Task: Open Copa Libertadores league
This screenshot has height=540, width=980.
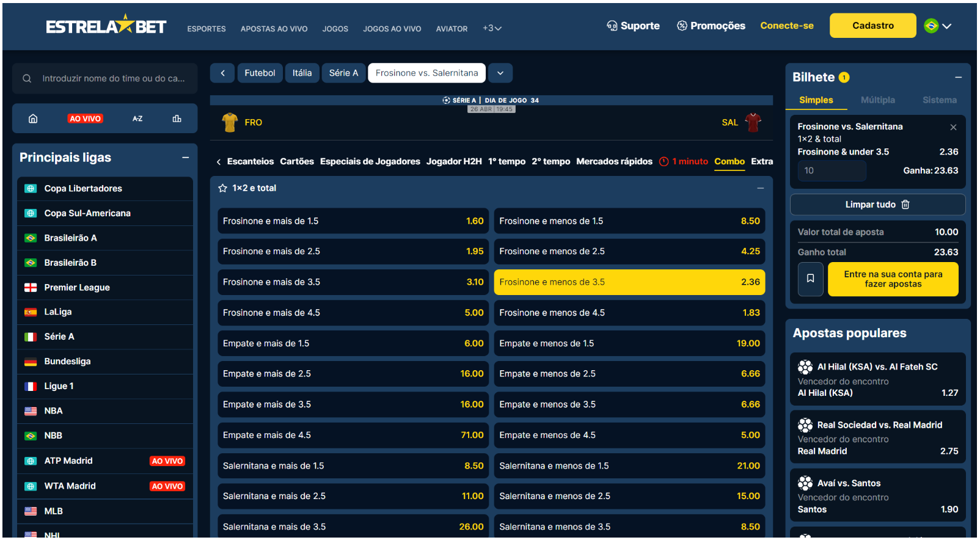Action: (x=105, y=189)
